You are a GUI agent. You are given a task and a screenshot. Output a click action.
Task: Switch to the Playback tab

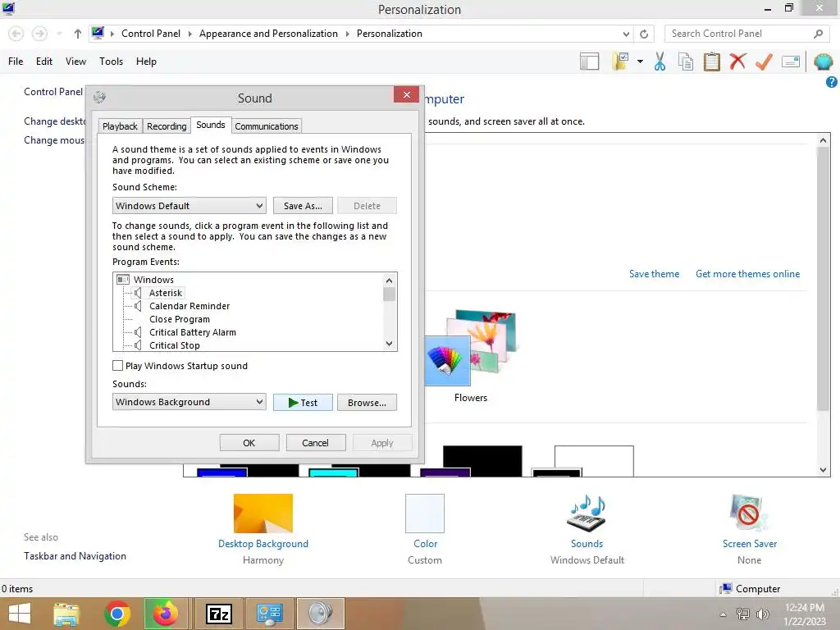click(120, 126)
